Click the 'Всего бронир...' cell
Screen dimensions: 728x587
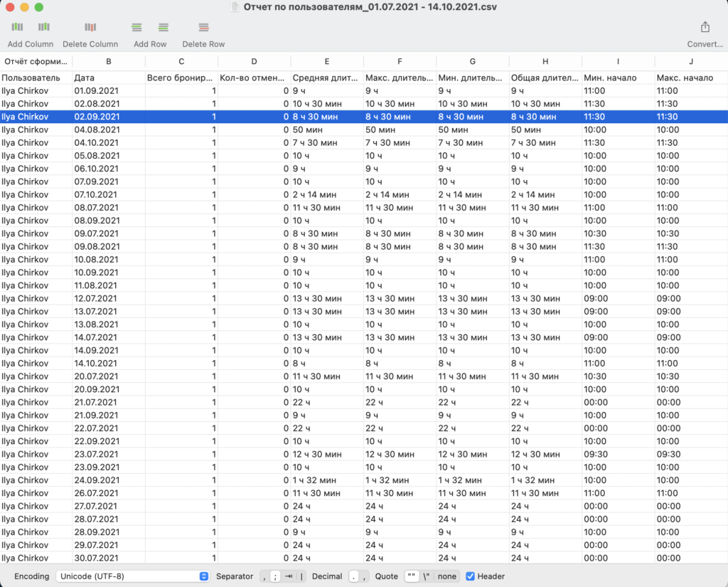coord(181,78)
